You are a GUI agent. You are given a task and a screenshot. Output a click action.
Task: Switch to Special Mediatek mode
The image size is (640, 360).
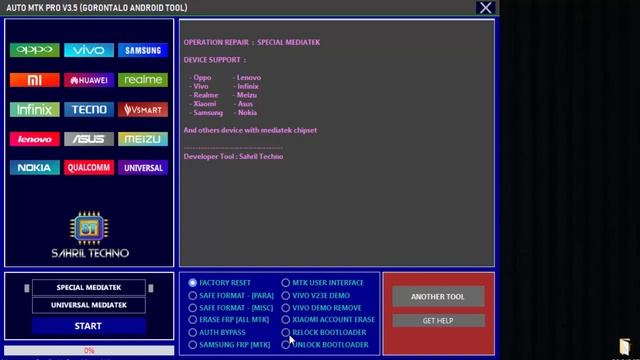click(x=89, y=287)
